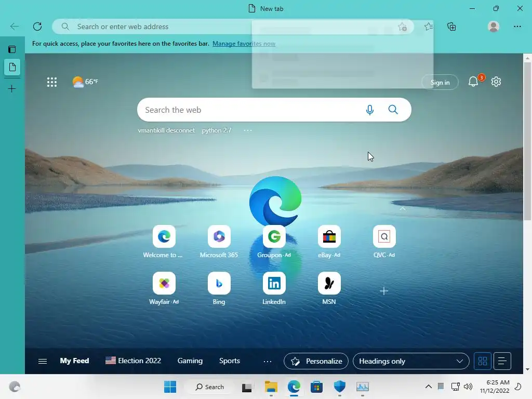Show more feed categories ellipsis
532x399 pixels.
[x=268, y=362]
